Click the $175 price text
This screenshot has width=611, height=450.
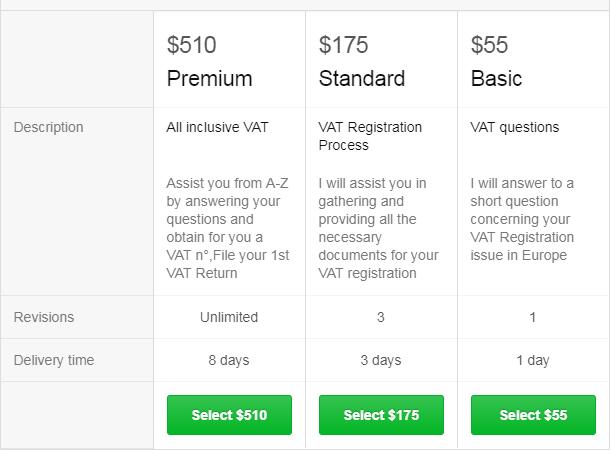coord(343,45)
